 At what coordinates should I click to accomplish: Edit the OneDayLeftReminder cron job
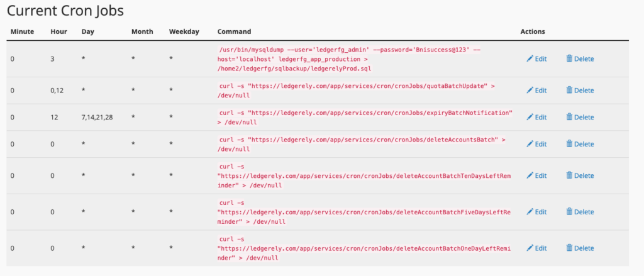point(536,248)
